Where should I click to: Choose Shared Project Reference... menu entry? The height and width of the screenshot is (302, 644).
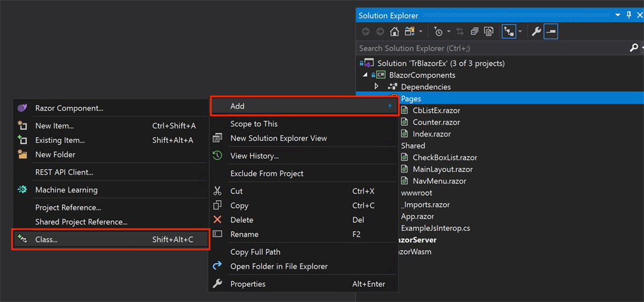point(111,222)
